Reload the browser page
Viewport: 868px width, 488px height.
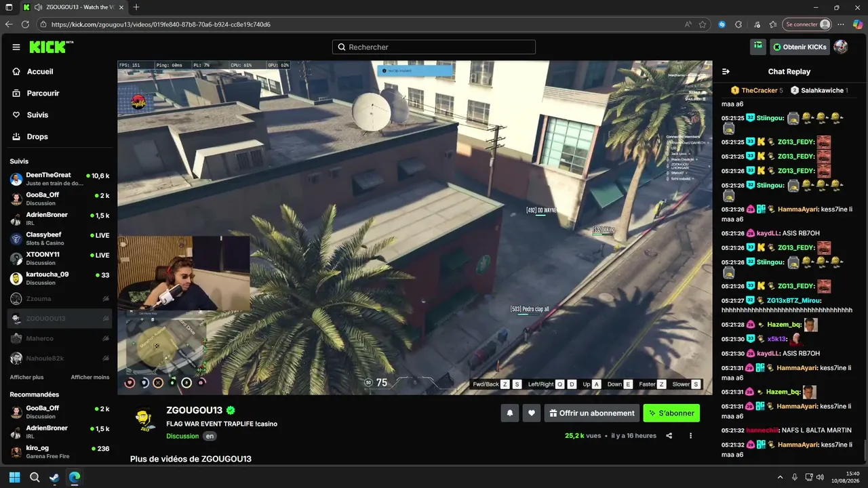[x=26, y=24]
